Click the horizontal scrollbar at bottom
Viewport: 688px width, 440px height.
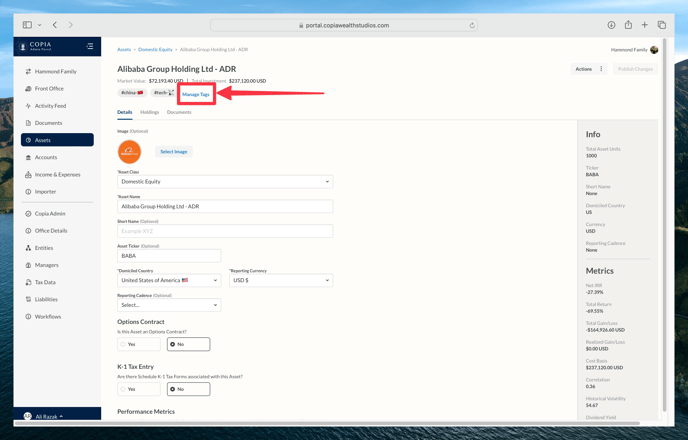[327, 423]
